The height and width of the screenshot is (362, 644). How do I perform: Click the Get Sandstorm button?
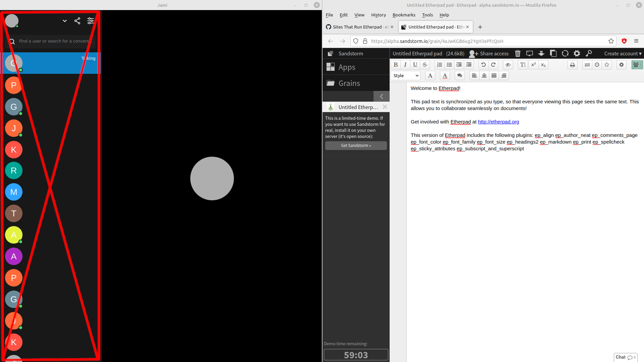(356, 146)
